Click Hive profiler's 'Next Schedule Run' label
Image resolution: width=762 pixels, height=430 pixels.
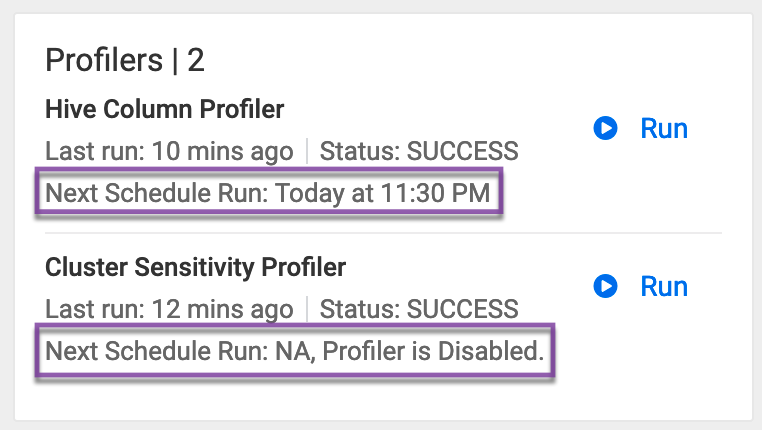pos(155,193)
